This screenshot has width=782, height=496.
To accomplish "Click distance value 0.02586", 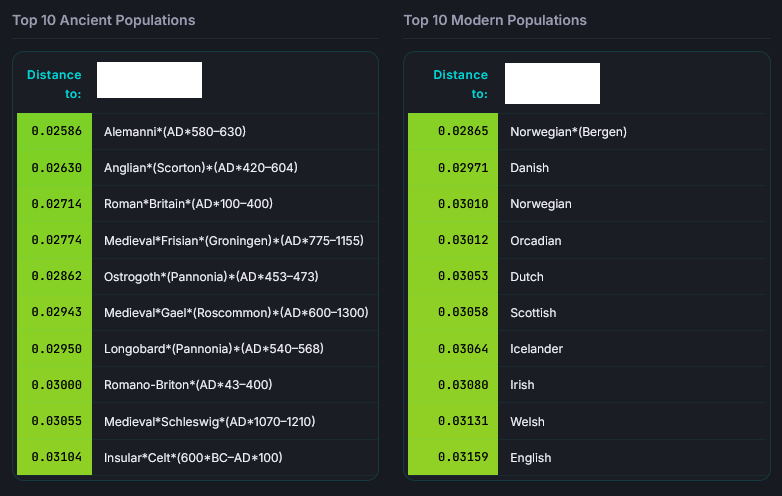I will tap(56, 131).
